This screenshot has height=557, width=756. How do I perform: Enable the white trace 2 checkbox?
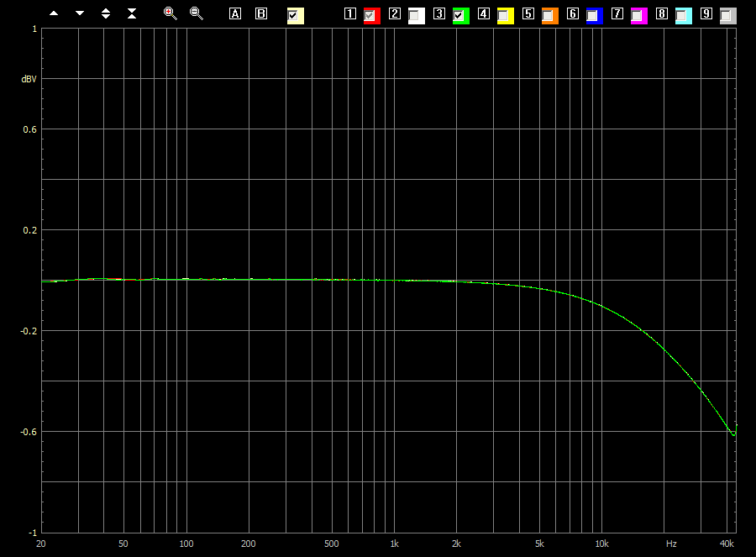click(x=413, y=15)
